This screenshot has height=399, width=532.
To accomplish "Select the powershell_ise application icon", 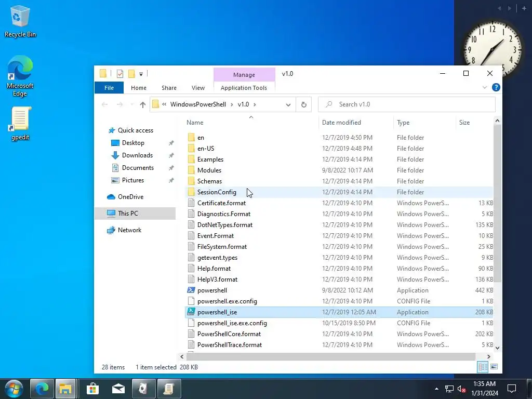I will pyautogui.click(x=191, y=312).
